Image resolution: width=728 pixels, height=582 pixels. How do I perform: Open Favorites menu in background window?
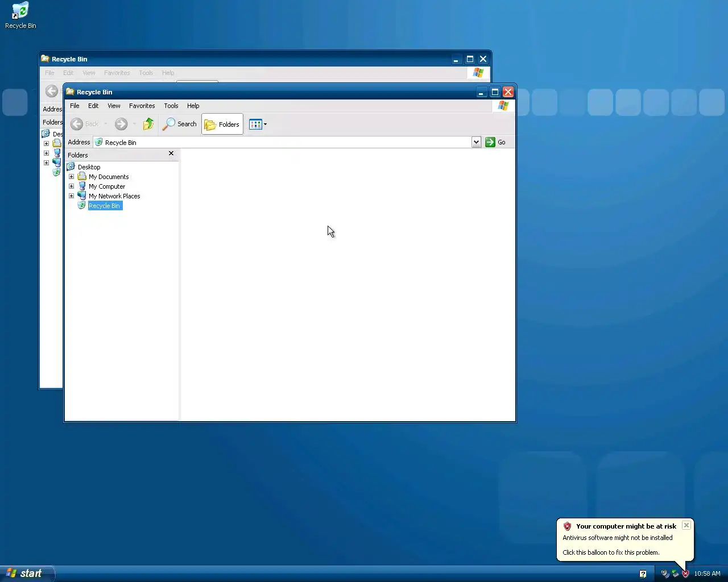click(117, 73)
